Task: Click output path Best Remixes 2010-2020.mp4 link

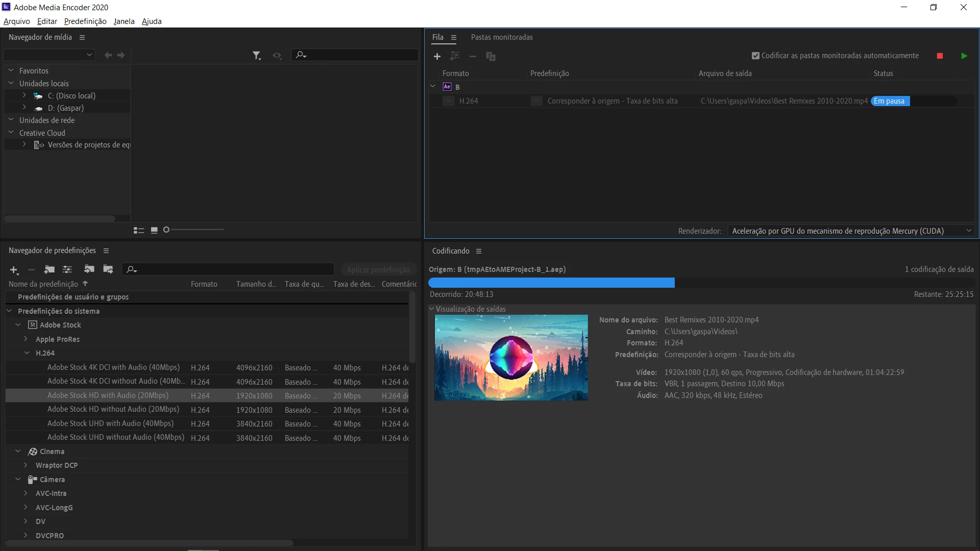Action: 783,101
